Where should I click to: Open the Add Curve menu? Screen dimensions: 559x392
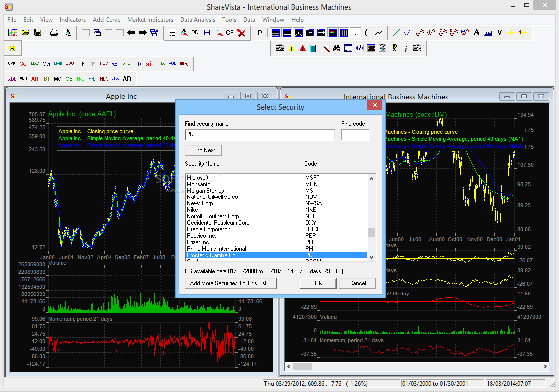(x=106, y=19)
